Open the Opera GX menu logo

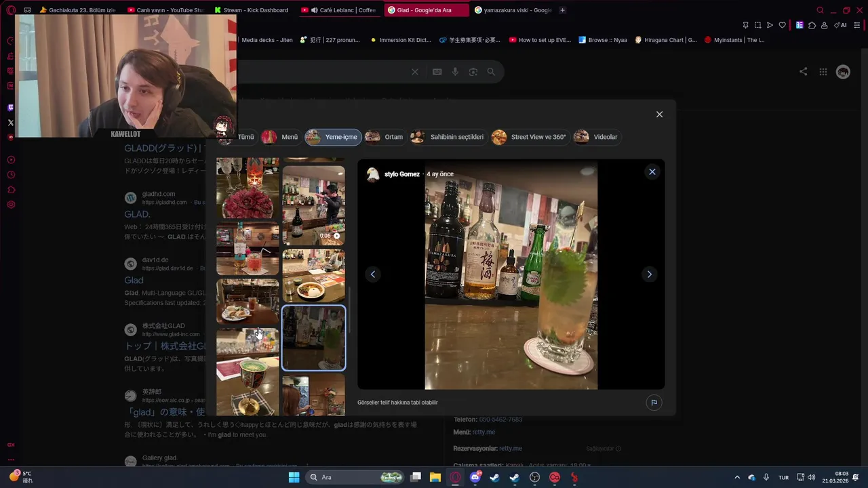click(x=10, y=10)
